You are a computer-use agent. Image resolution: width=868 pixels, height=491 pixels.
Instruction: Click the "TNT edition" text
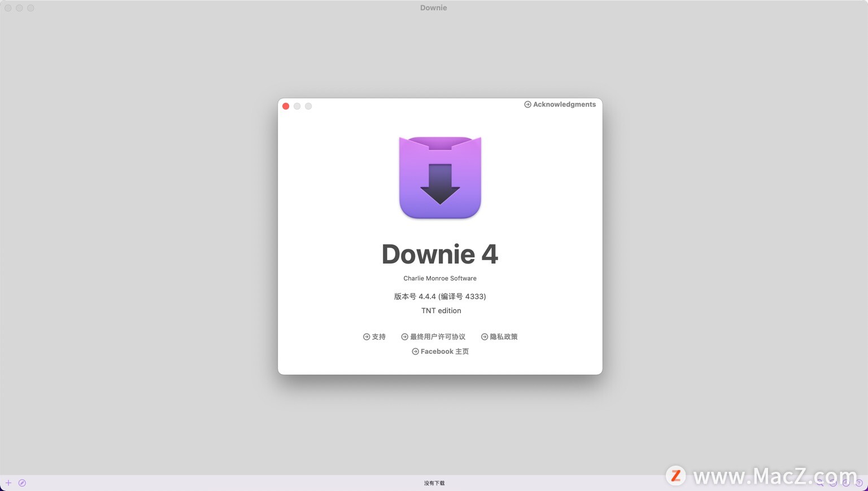tap(441, 310)
